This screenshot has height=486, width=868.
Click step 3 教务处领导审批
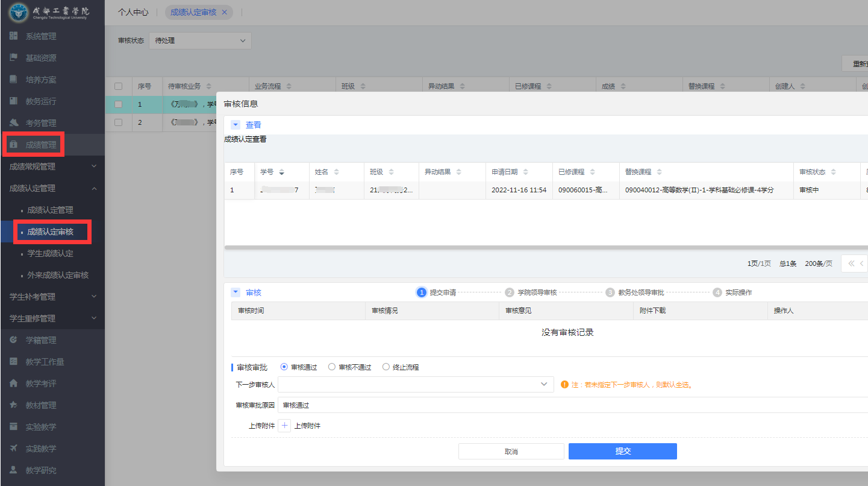pos(635,292)
